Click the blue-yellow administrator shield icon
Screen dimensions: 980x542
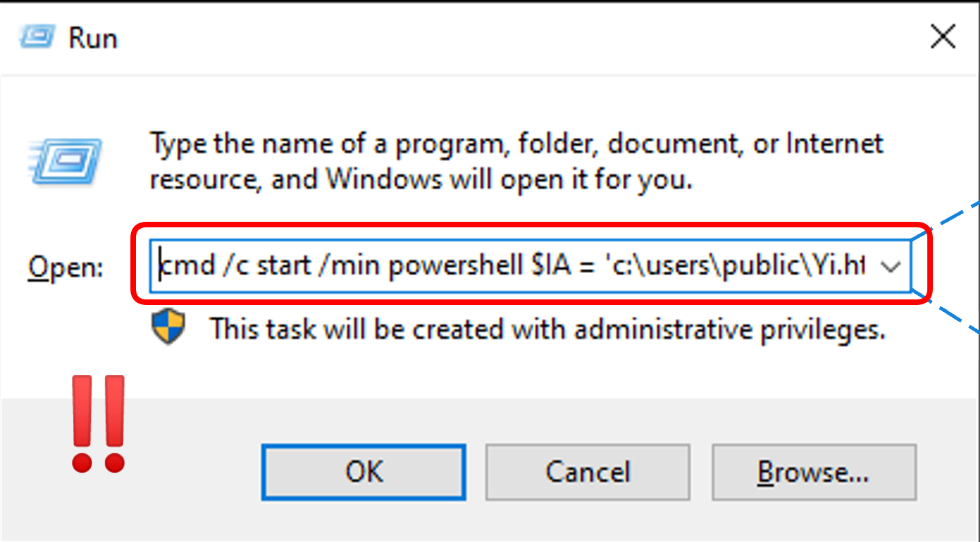[x=169, y=326]
